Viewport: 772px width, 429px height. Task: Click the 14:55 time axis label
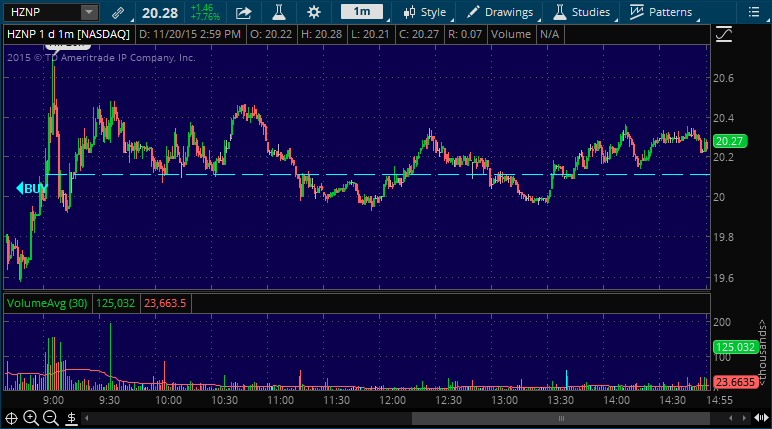pyautogui.click(x=719, y=400)
